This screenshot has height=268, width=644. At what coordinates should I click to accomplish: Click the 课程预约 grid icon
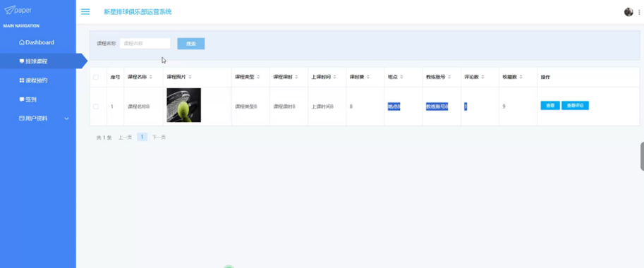(x=22, y=80)
